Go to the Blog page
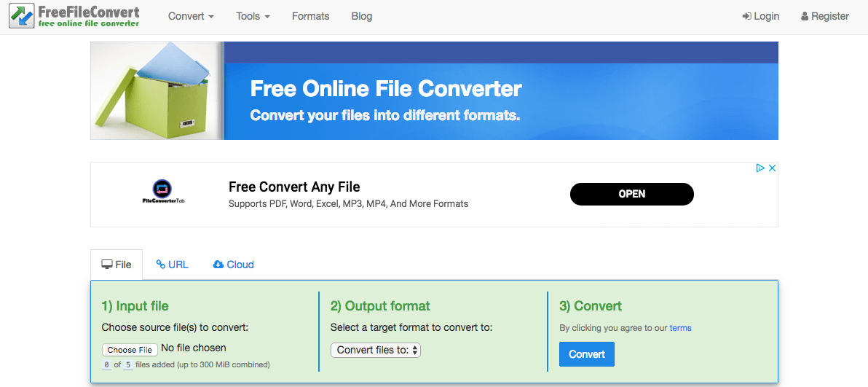 click(361, 16)
